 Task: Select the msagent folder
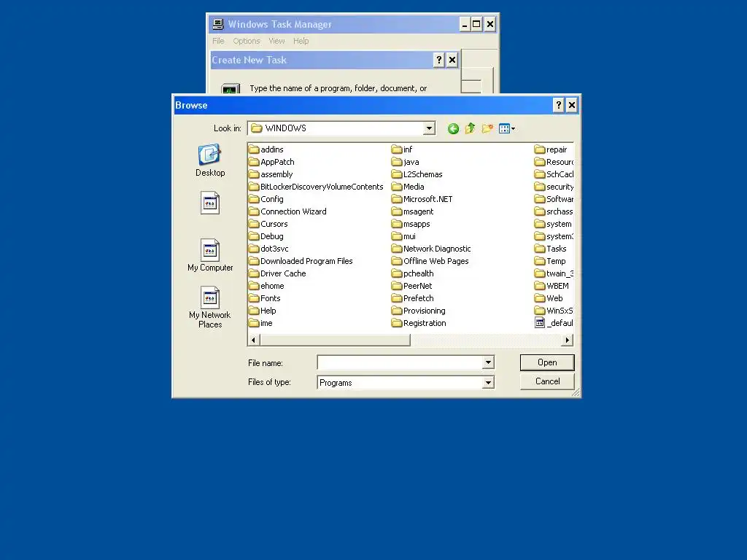[413, 211]
